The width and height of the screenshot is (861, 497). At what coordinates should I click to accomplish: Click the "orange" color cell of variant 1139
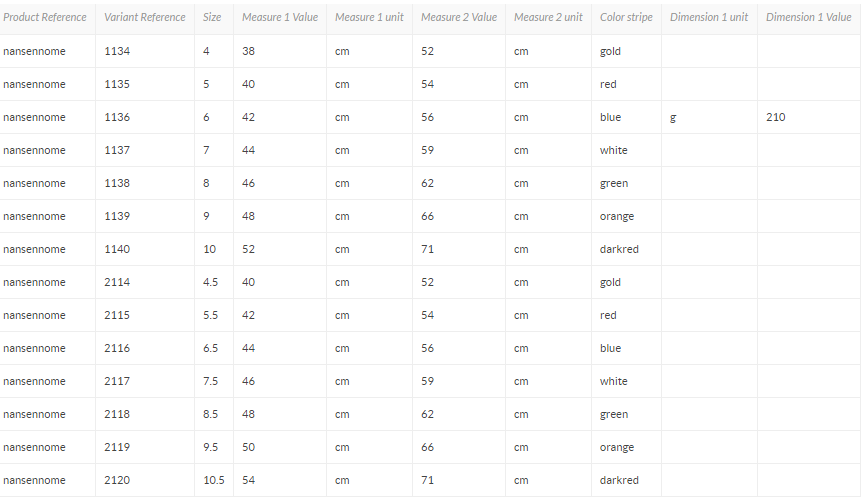click(x=617, y=216)
